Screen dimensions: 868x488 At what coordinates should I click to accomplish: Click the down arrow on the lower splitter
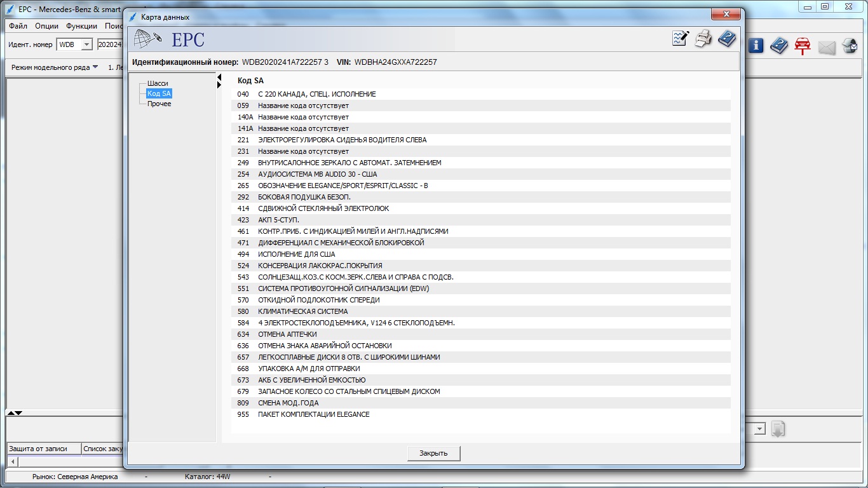18,413
